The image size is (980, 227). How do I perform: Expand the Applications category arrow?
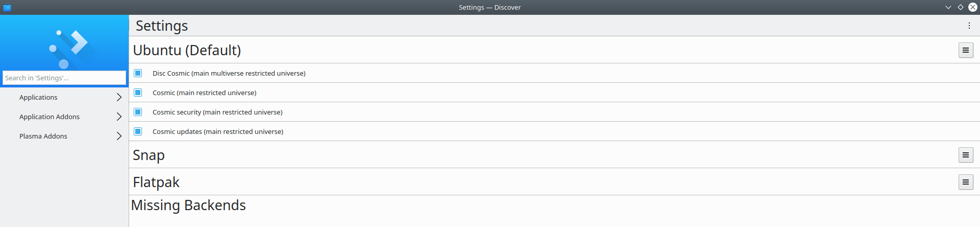pyautogui.click(x=119, y=97)
